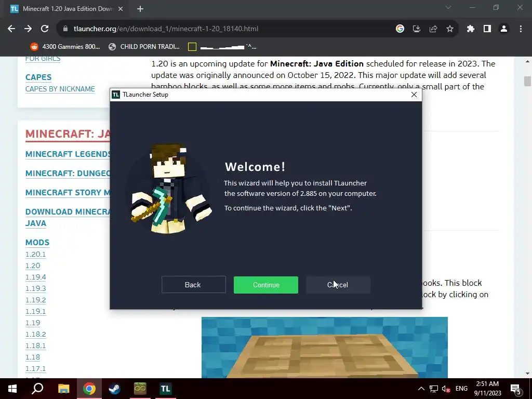Open the MINECRAFT: DUNGEONS sidebar link
Viewport: 532px width, 399px height.
68,174
